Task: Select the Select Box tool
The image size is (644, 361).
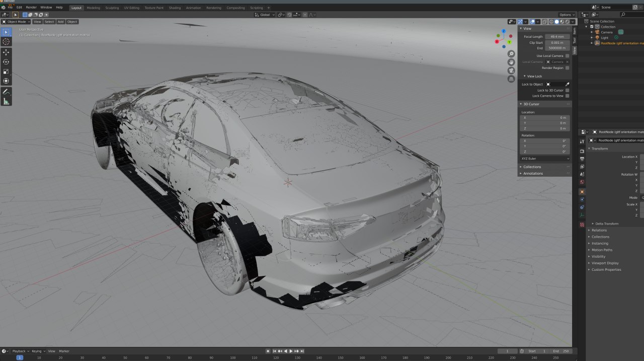Action: tap(6, 32)
